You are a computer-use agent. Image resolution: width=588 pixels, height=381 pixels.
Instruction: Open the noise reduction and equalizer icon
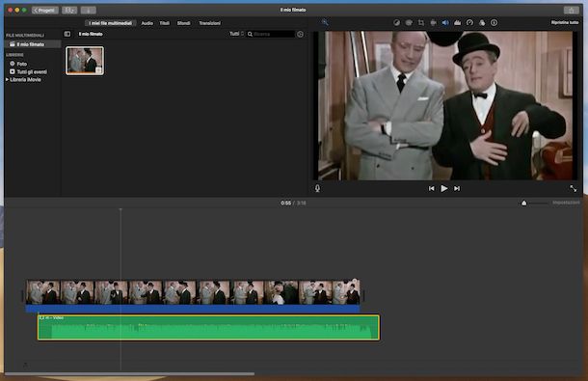(x=458, y=23)
